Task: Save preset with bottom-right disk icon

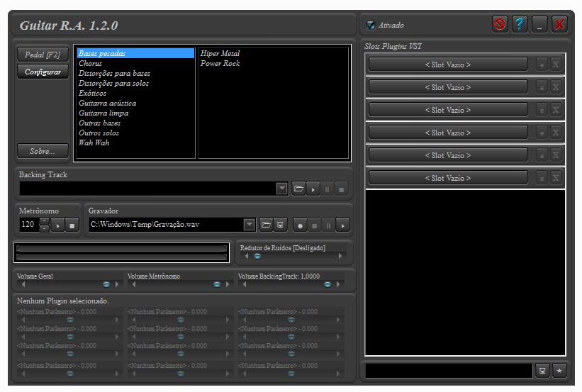Action: 542,371
